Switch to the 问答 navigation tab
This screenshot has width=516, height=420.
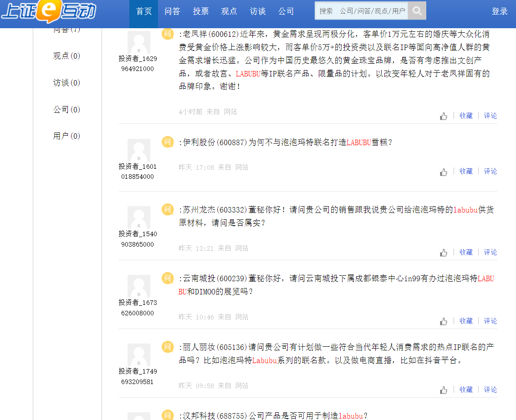pos(172,11)
